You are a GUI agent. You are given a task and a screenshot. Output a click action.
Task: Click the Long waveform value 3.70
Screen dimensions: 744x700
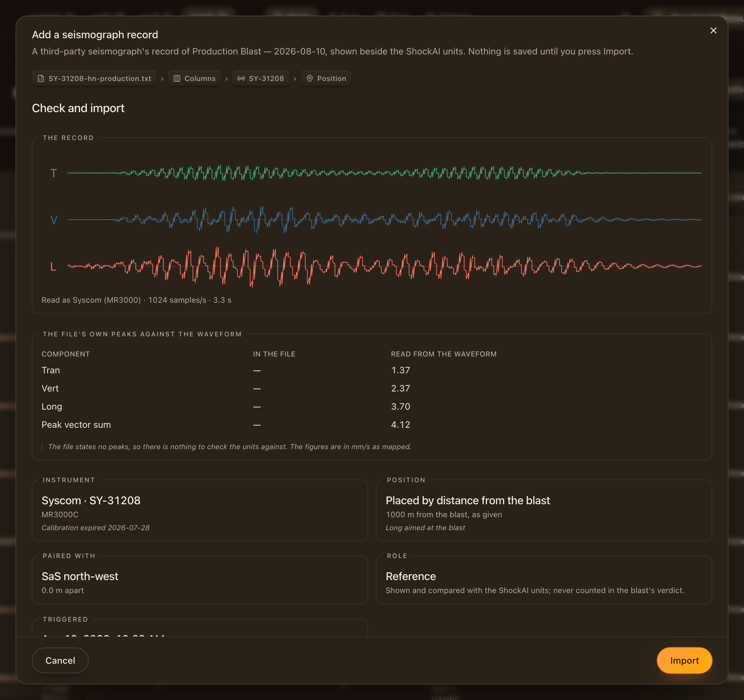coord(401,406)
